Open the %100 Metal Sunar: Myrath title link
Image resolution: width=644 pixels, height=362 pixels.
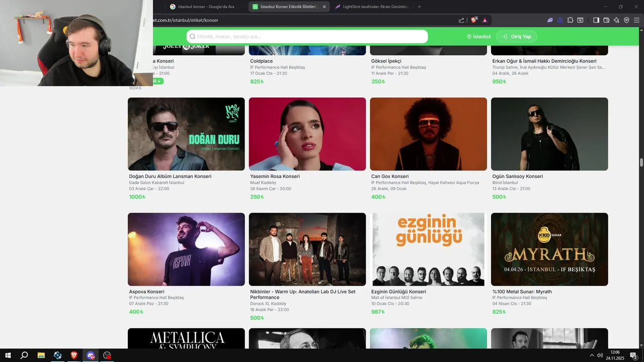tap(522, 292)
